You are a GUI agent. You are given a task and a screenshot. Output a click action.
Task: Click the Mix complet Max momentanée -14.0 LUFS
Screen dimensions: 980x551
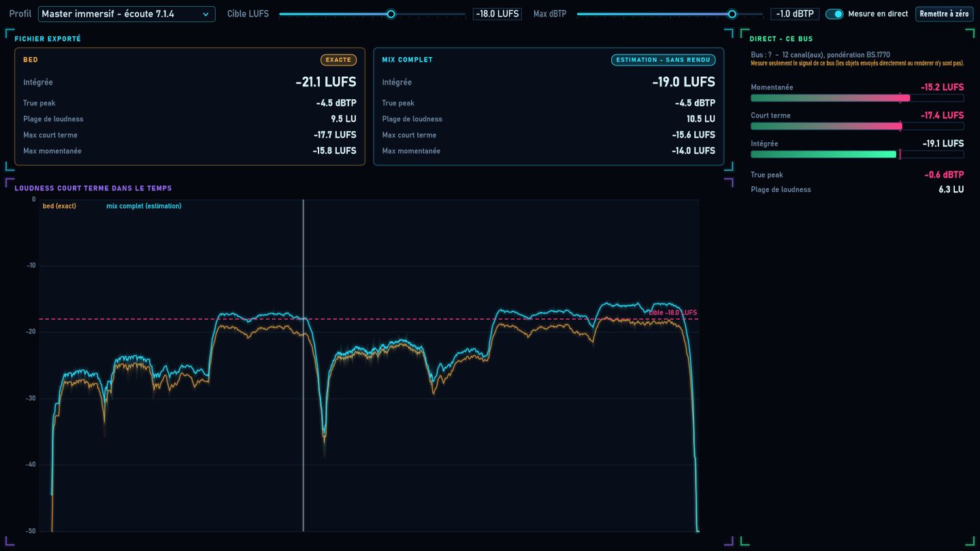pos(693,151)
